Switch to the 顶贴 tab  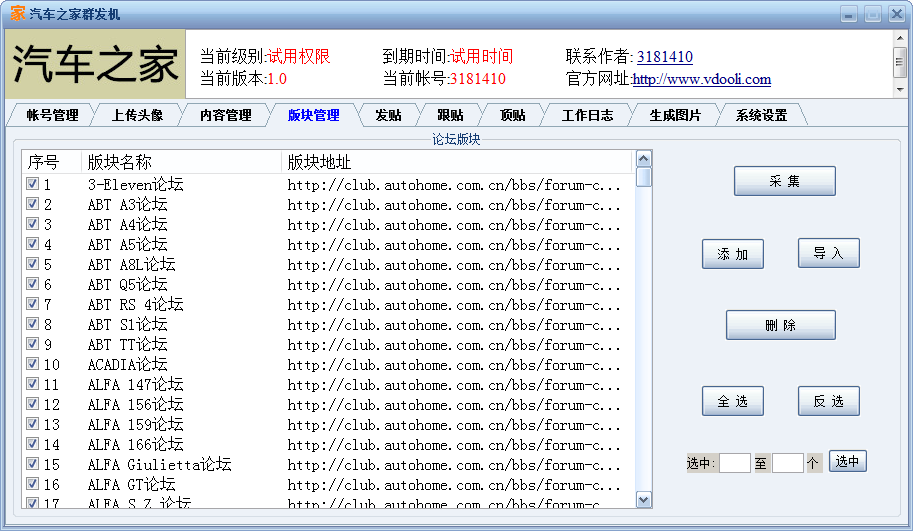512,115
